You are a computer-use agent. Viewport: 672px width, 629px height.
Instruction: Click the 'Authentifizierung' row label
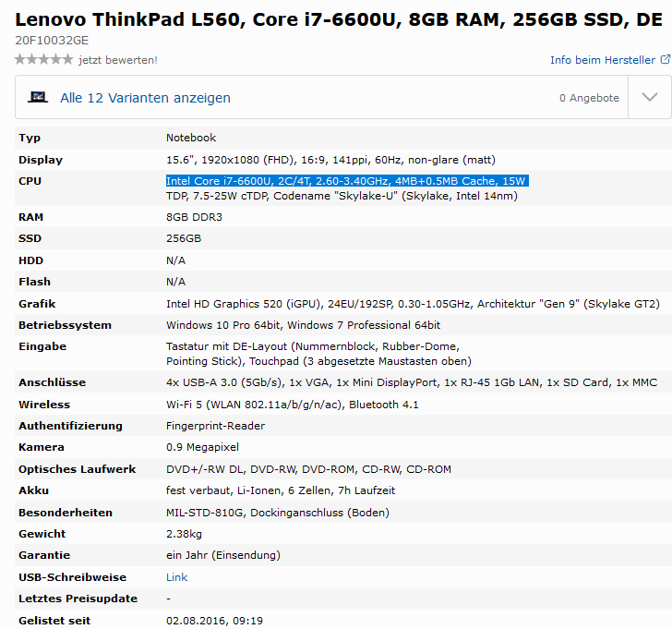[x=70, y=426]
